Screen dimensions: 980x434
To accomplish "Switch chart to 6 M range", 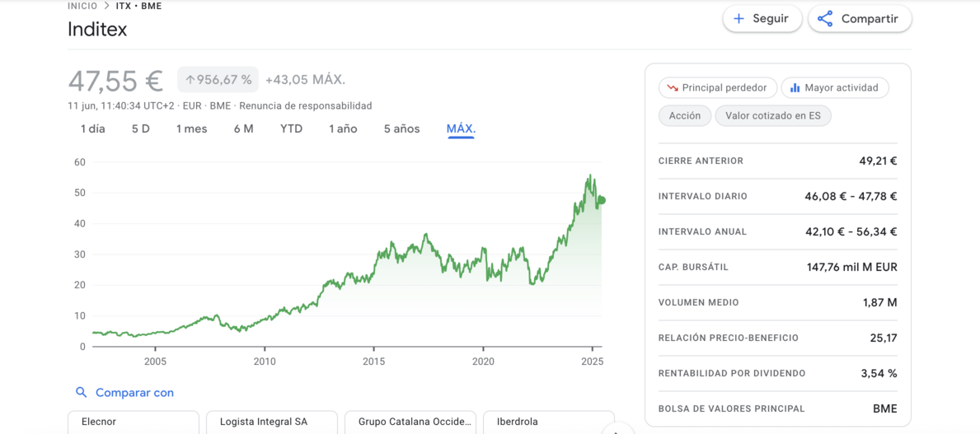I will (x=244, y=129).
